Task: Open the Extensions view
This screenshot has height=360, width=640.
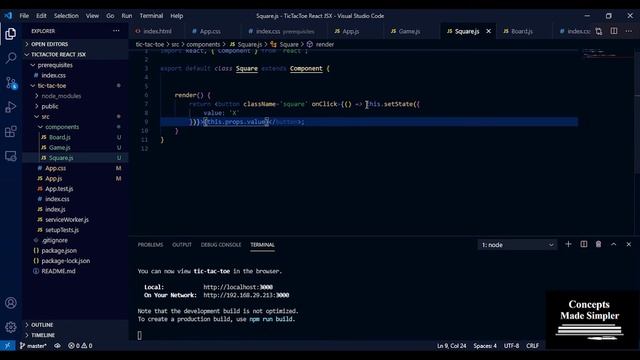Action: tap(11, 131)
